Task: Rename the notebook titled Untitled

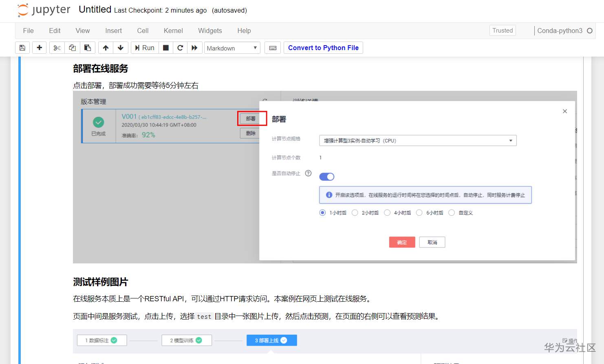Action: (95, 9)
